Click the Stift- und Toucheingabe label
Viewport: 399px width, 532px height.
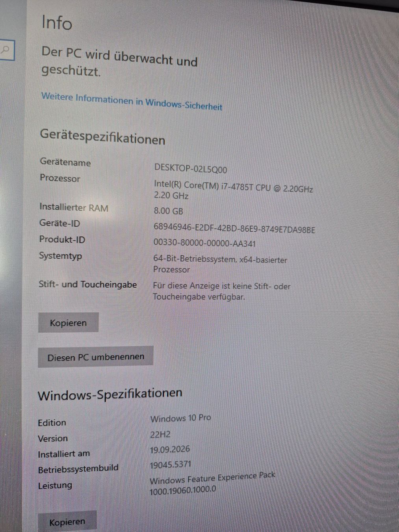point(87,284)
